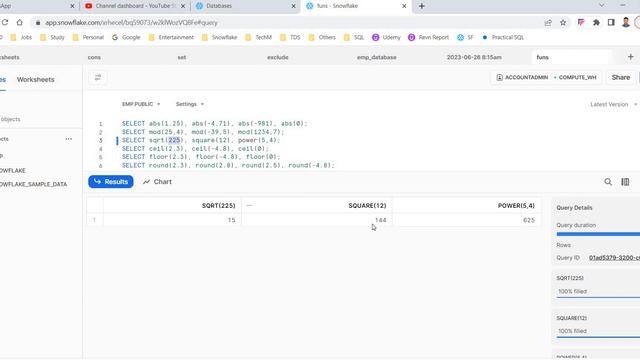This screenshot has width=640, height=360.
Task: Place cursor on line 5 floor query
Action: coord(201,157)
